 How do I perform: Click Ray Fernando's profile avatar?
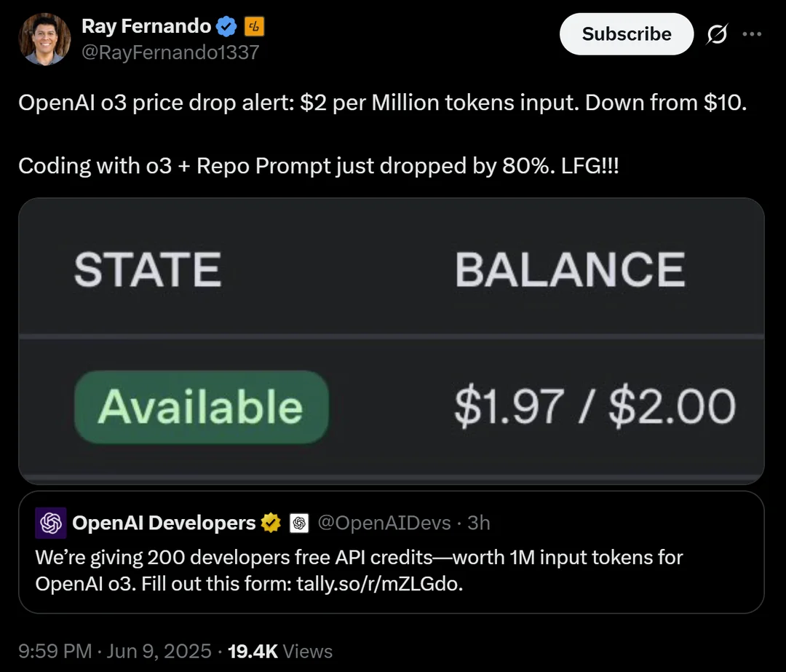(43, 39)
